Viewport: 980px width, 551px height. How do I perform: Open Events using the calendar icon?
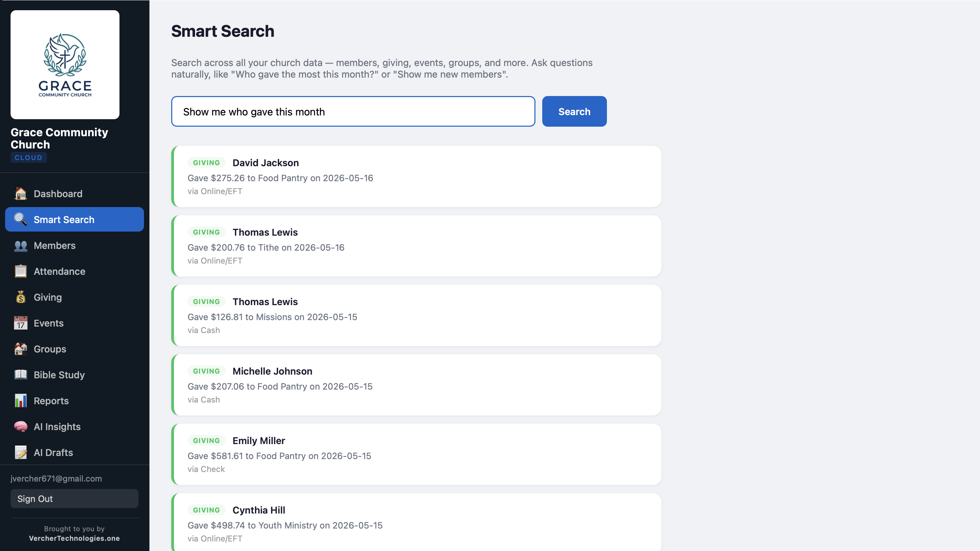[20, 323]
